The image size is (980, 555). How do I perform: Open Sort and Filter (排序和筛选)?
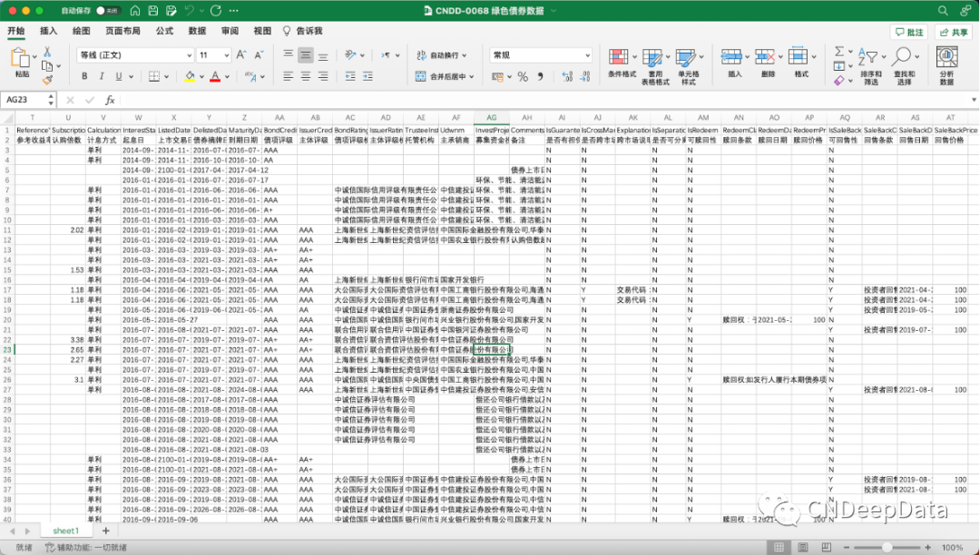pos(870,66)
